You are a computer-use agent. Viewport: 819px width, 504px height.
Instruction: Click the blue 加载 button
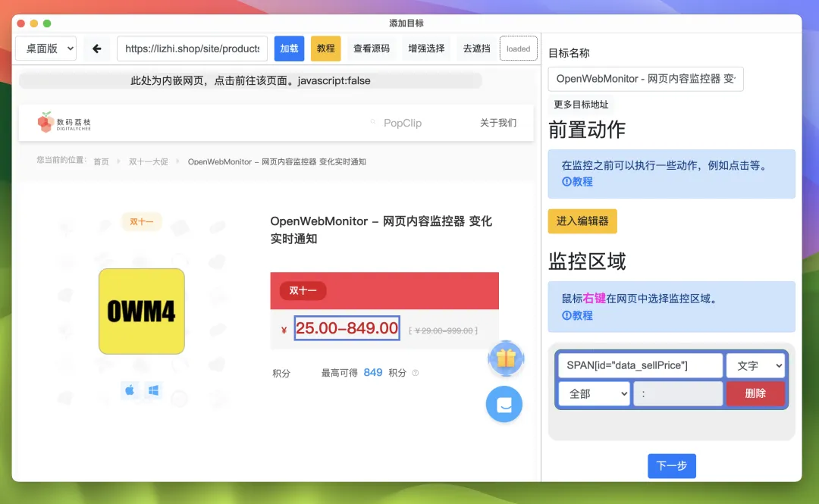(289, 49)
